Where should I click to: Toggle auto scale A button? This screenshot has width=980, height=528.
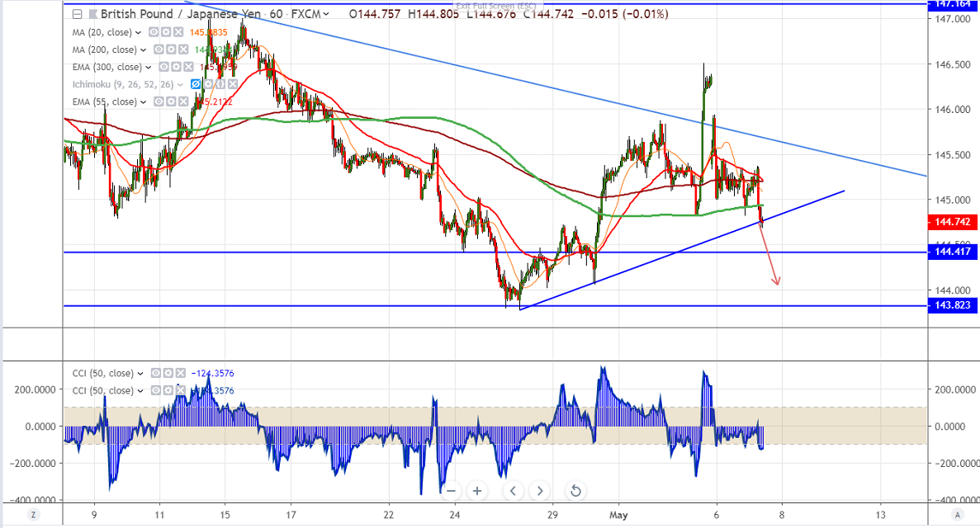click(x=956, y=515)
